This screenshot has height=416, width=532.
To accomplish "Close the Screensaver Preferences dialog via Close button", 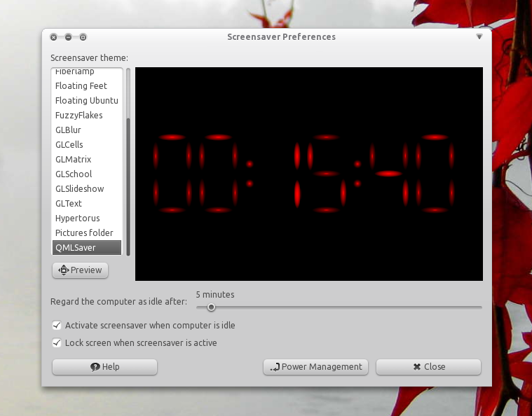I will 428,367.
